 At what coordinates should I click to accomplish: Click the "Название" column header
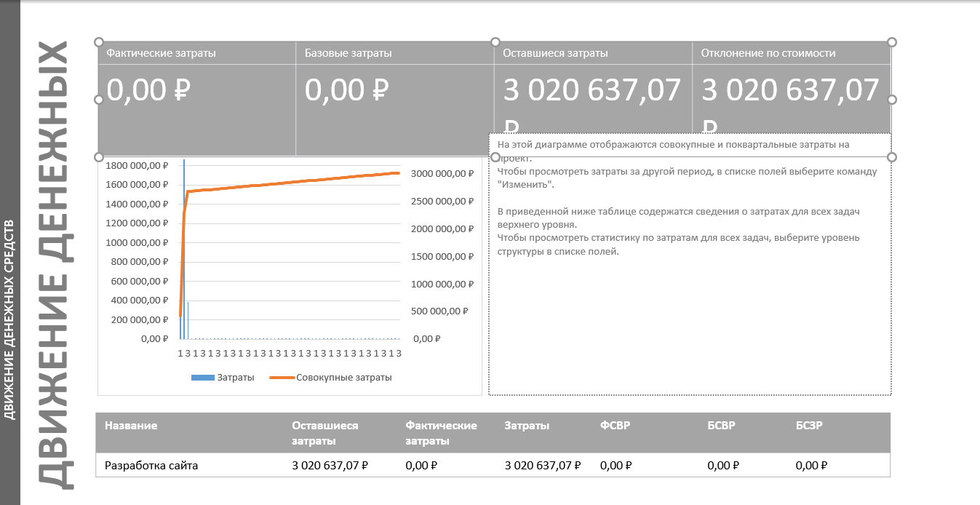pyautogui.click(x=131, y=426)
